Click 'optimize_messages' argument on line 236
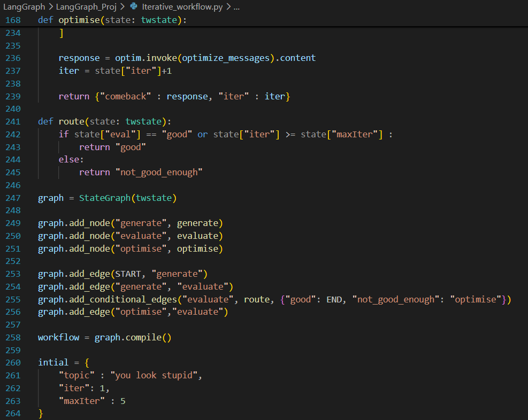The image size is (528, 420). point(226,58)
